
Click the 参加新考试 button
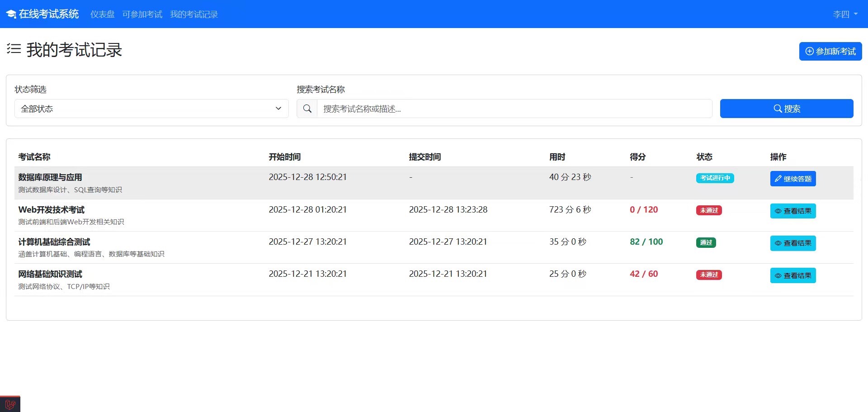tap(830, 52)
